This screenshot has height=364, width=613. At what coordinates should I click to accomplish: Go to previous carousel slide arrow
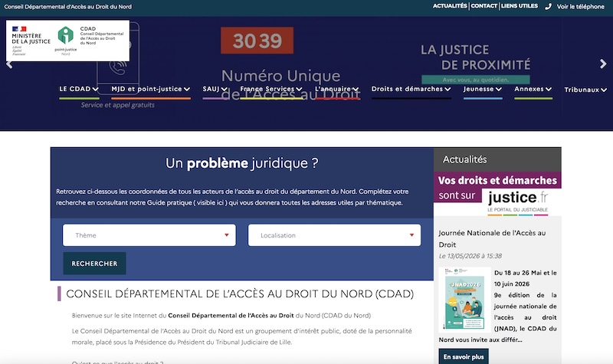pos(9,64)
